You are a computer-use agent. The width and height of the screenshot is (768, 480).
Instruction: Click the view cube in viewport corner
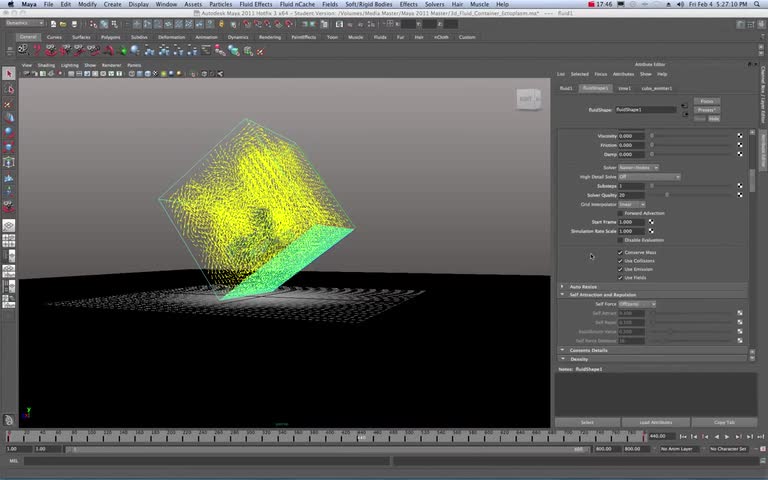coord(526,98)
